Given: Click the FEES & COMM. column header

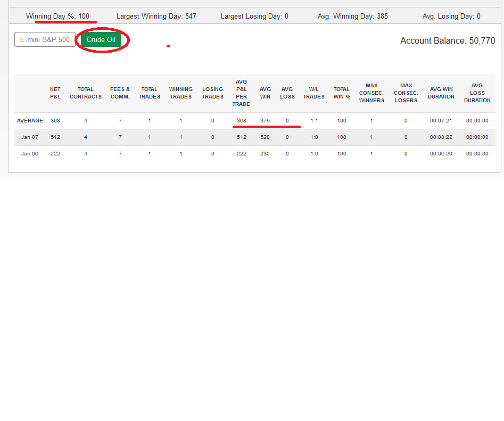Looking at the screenshot, I should click(x=120, y=93).
